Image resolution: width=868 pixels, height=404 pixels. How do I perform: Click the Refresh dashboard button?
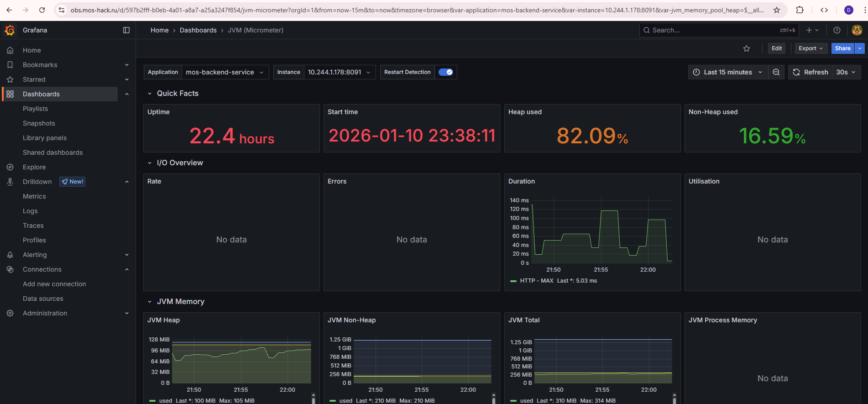(810, 72)
